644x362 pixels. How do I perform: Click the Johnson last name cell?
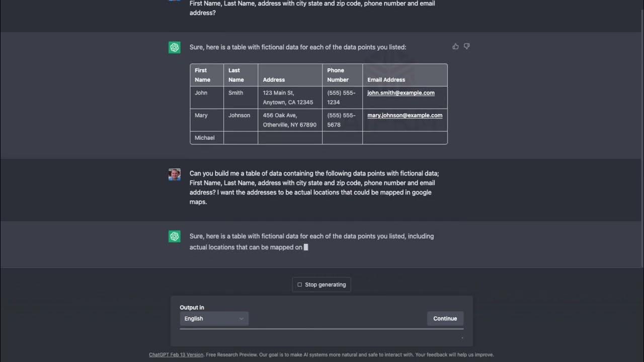(x=239, y=115)
